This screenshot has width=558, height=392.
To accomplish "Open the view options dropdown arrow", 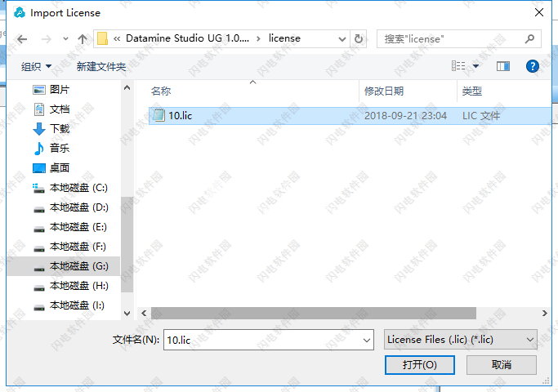I will pyautogui.click(x=475, y=66).
